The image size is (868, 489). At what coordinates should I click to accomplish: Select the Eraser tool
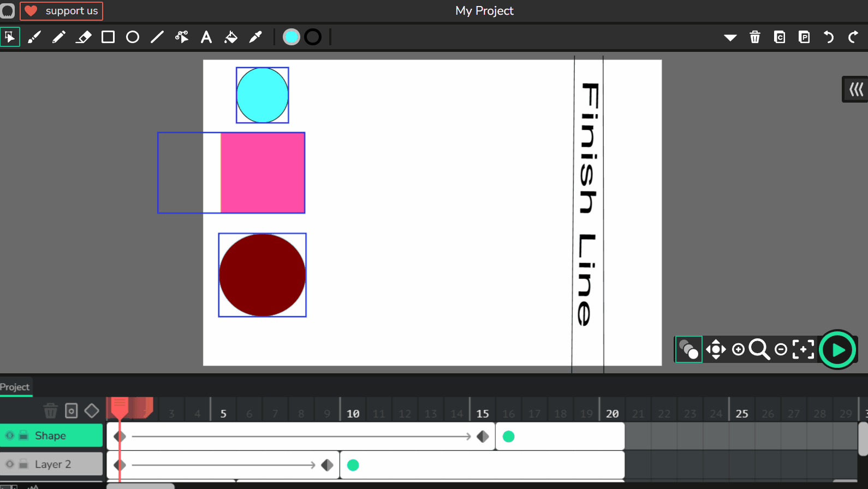click(84, 37)
